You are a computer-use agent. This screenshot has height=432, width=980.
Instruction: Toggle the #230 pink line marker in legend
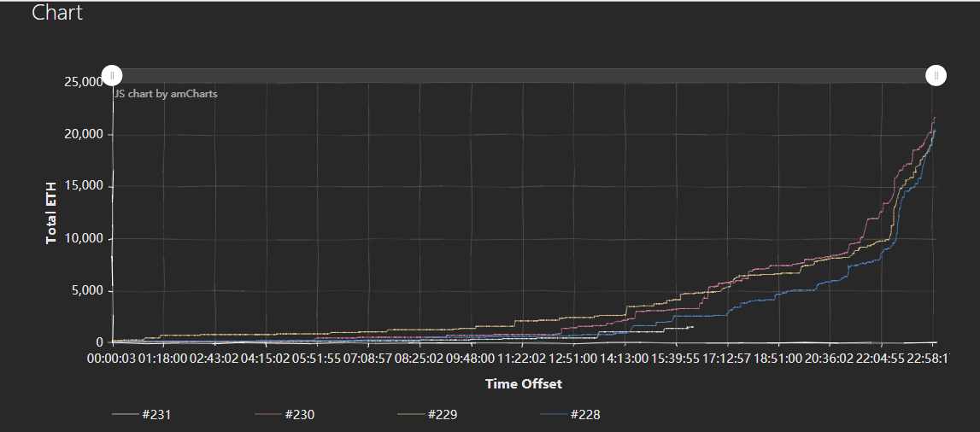pos(268,415)
